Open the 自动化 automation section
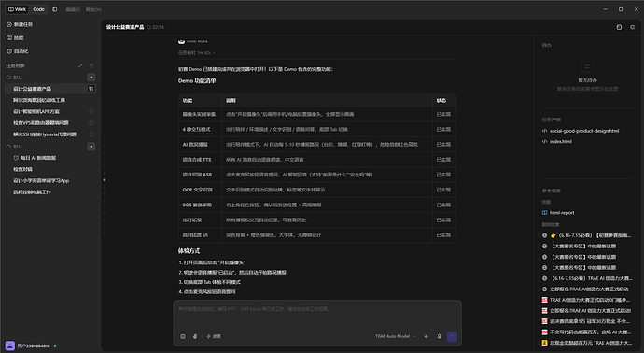Screen dimensions: 644x353 [17, 51]
